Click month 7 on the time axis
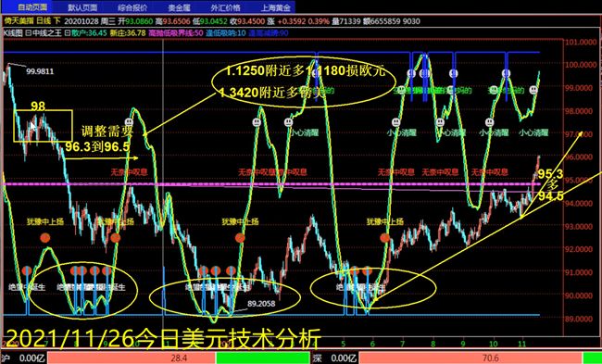 tap(402, 343)
